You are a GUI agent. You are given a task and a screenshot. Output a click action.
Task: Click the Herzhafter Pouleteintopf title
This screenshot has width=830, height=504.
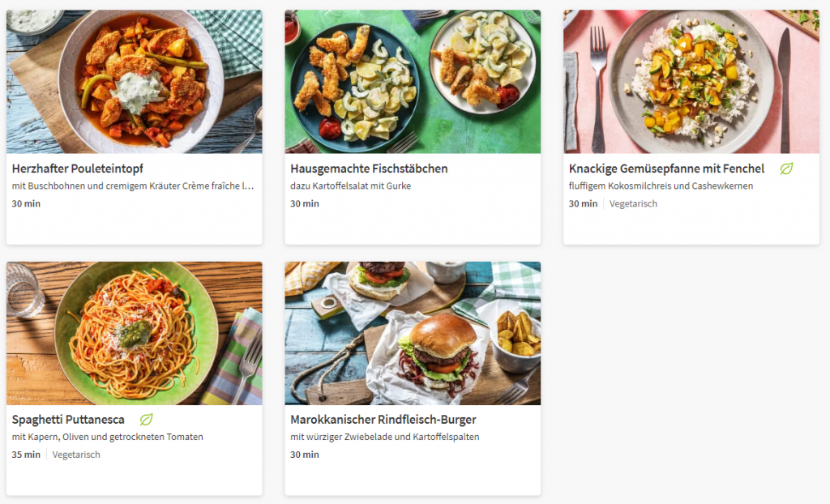pos(78,169)
